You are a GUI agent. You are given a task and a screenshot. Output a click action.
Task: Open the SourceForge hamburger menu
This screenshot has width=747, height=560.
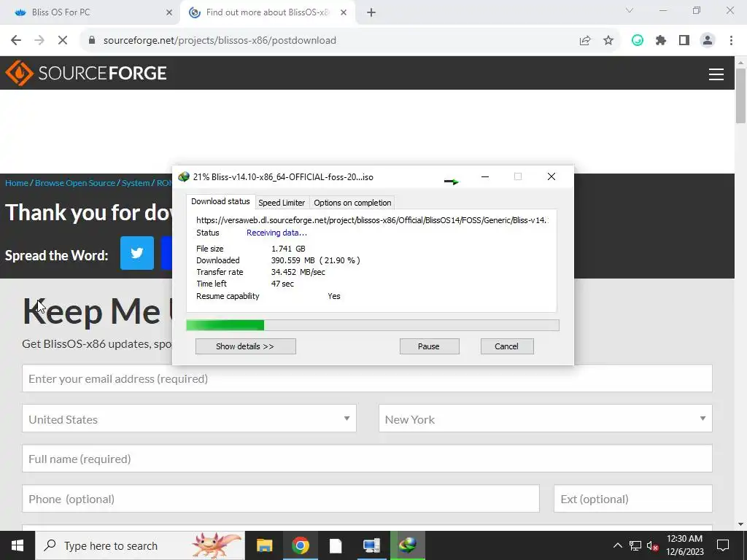pos(716,74)
